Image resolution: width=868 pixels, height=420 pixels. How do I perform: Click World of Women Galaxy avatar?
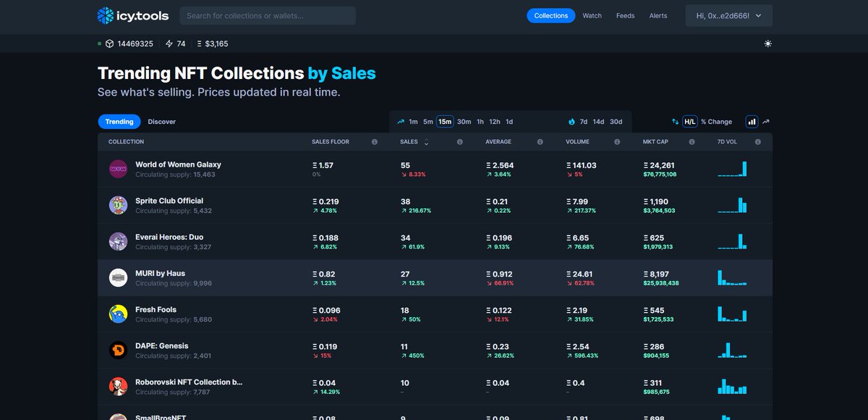118,169
